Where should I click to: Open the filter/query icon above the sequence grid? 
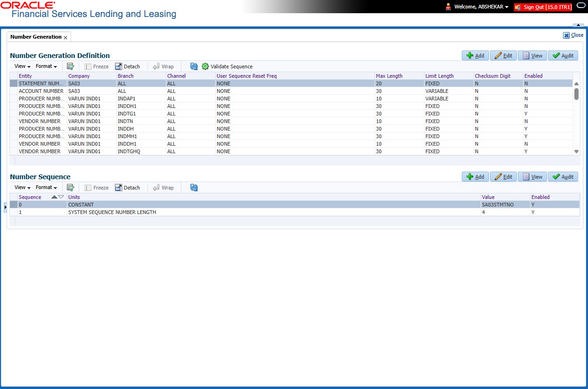pos(70,187)
